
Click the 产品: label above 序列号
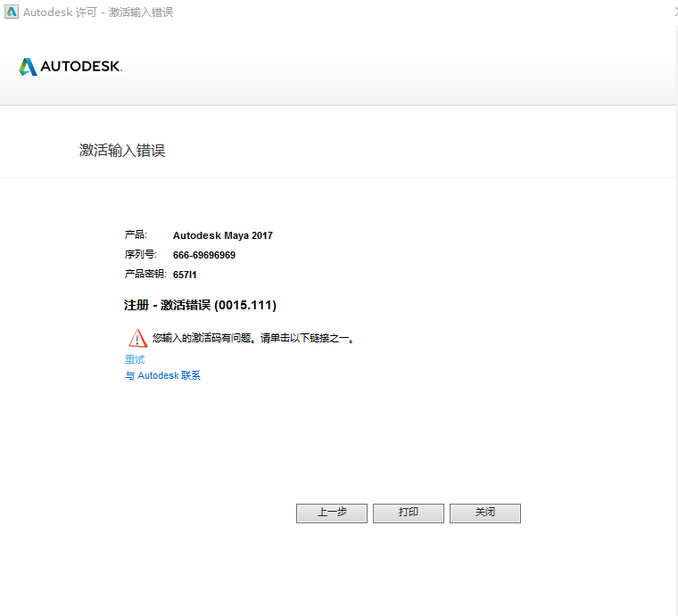tap(136, 234)
